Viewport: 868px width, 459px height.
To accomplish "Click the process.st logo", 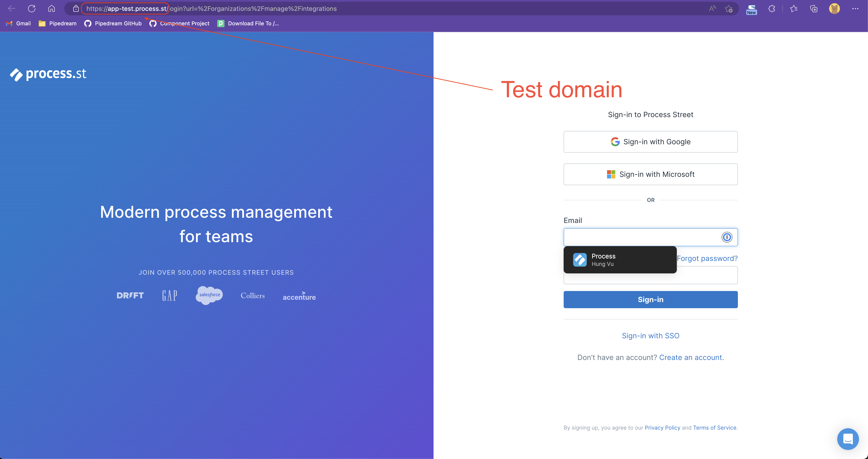I will point(48,74).
